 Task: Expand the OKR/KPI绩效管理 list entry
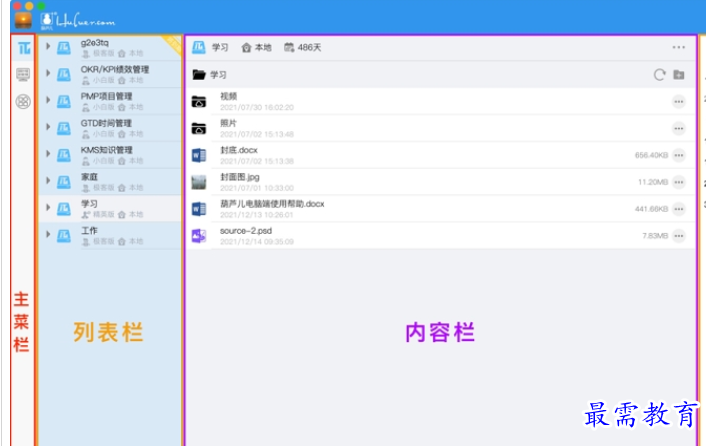point(48,73)
